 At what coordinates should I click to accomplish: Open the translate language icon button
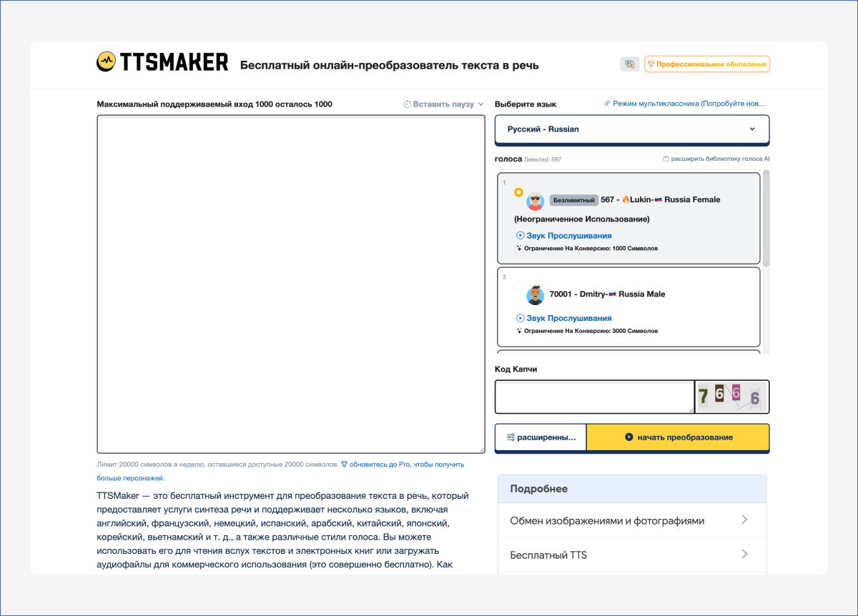pyautogui.click(x=630, y=64)
